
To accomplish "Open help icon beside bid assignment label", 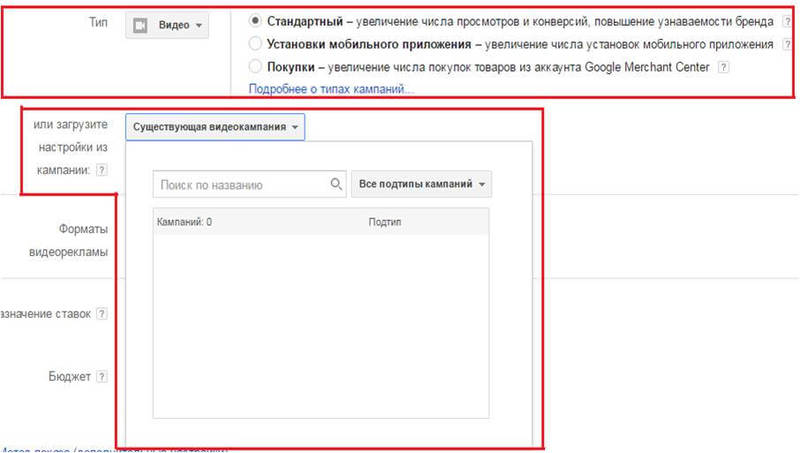I will (101, 314).
